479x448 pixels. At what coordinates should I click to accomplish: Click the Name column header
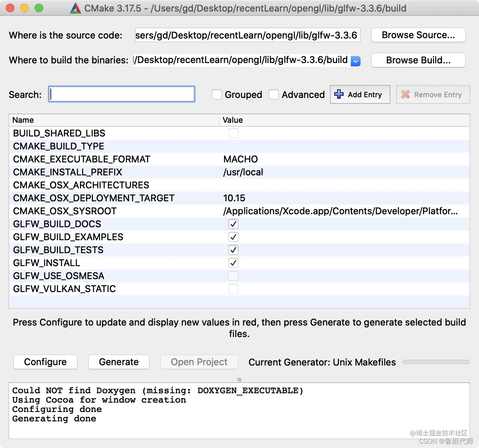point(114,120)
